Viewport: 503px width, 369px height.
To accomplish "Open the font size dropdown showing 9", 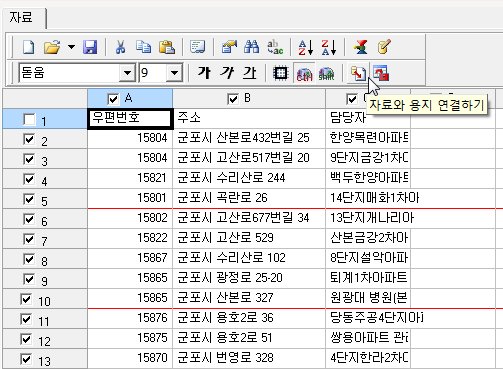I will (x=174, y=72).
